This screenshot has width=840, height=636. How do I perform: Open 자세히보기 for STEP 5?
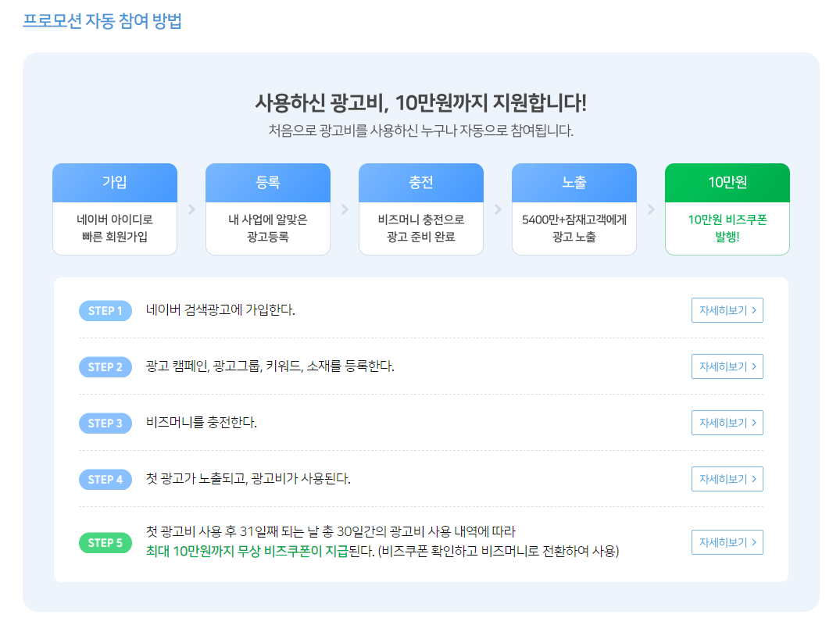point(727,542)
